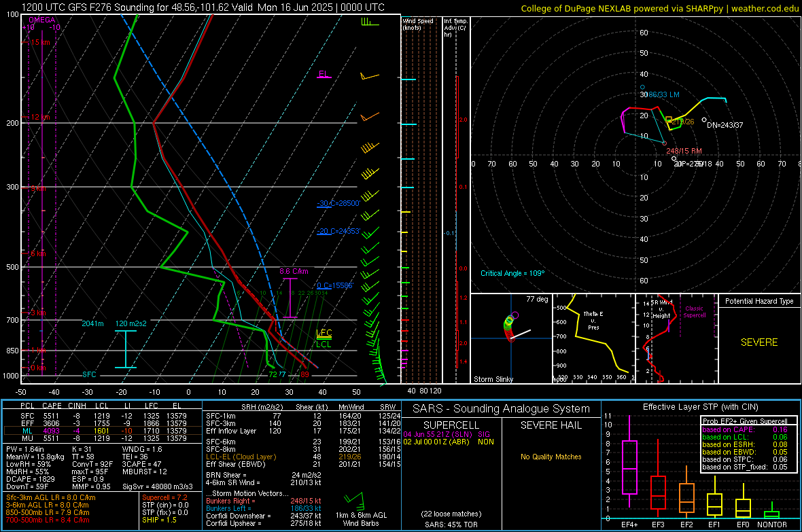Click the -30 C=28500' height label
Image resolution: width=802 pixels, height=532 pixels.
point(338,203)
